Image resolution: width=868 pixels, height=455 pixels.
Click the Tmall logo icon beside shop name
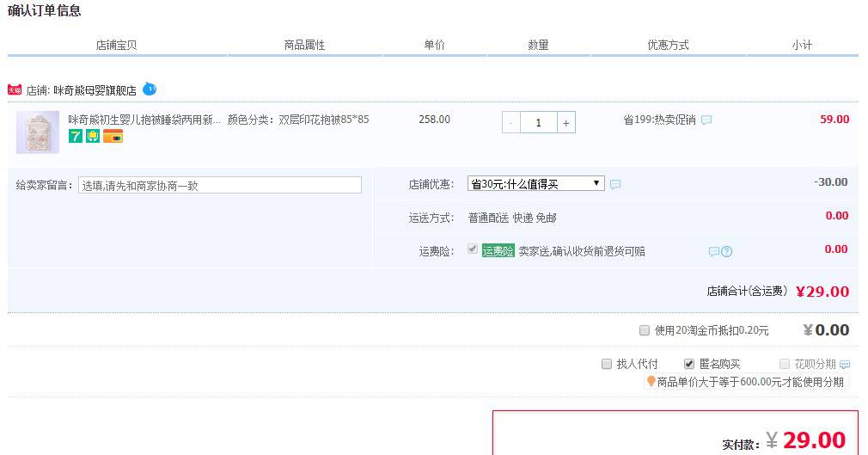(15, 89)
